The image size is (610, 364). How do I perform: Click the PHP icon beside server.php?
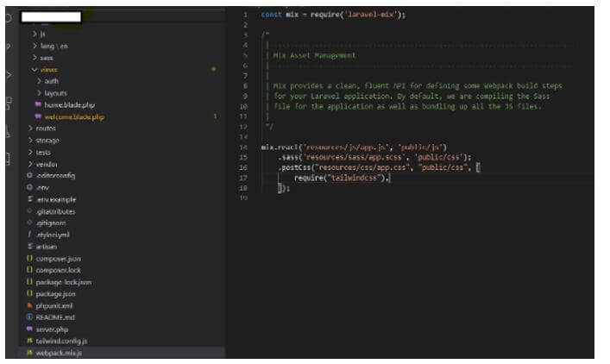29,329
